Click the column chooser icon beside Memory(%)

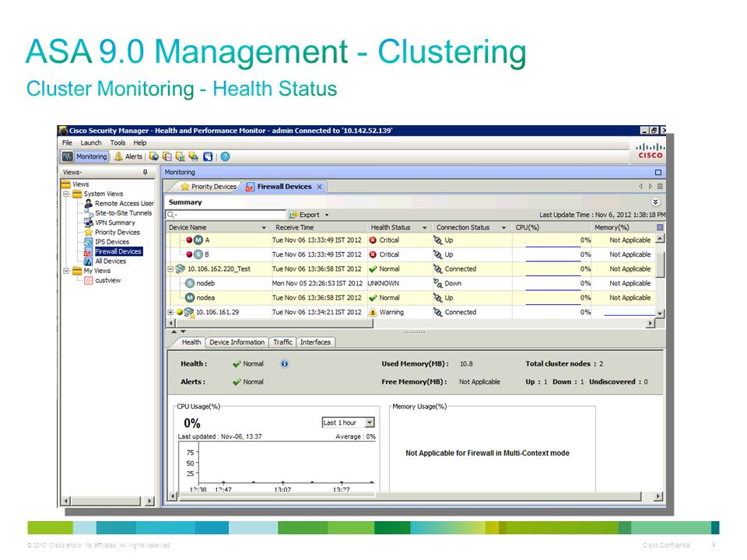(660, 228)
